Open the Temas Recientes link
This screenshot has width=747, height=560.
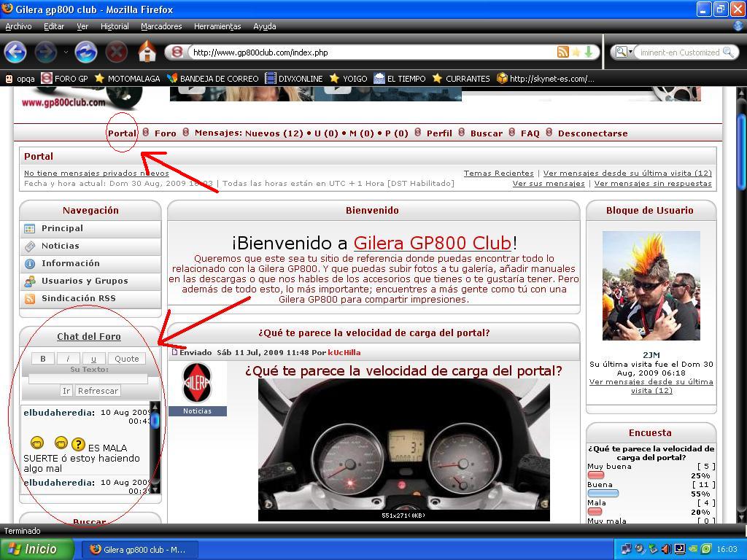tap(499, 174)
